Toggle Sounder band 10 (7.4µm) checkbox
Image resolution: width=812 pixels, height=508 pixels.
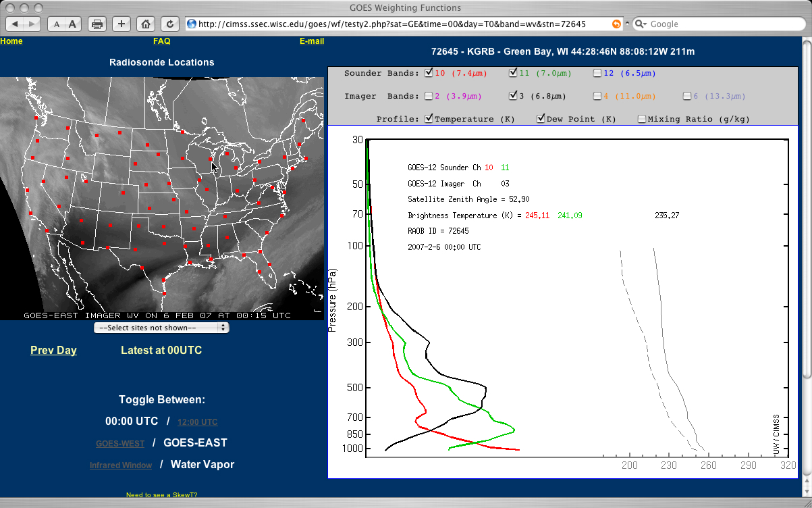tap(429, 73)
